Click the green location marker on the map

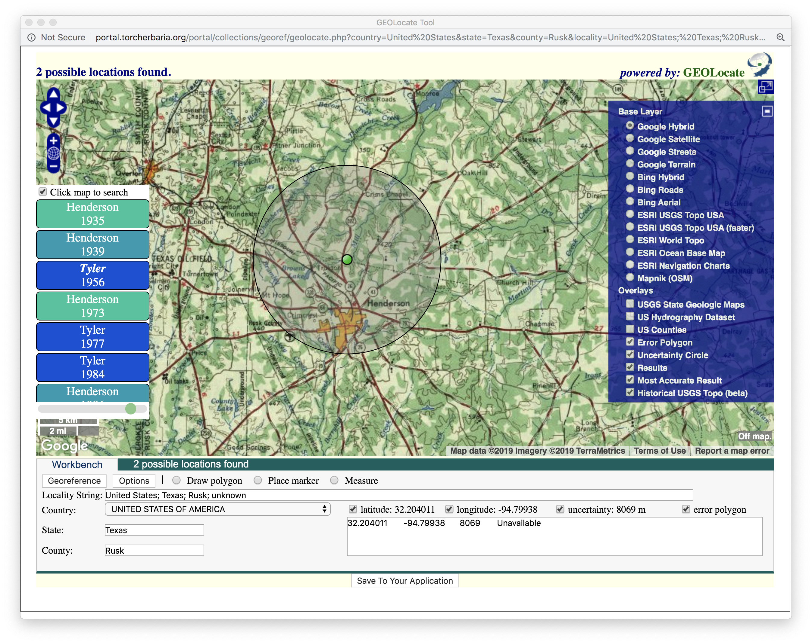347,259
